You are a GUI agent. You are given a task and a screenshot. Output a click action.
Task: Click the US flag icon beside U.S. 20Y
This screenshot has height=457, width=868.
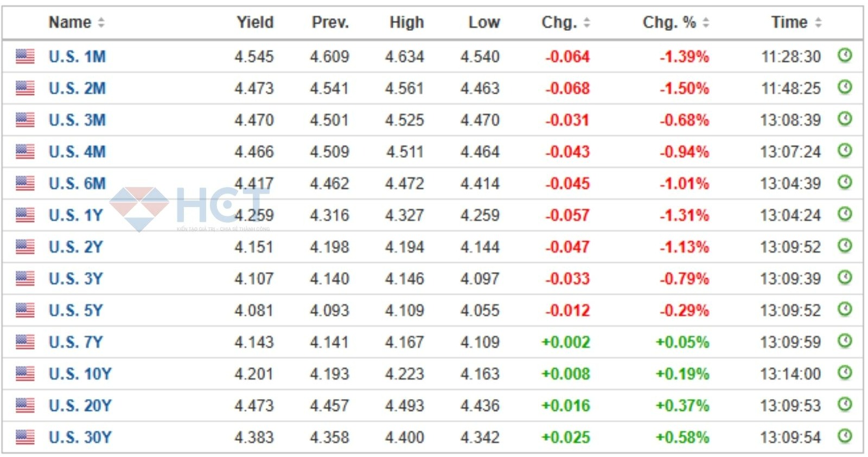25,405
